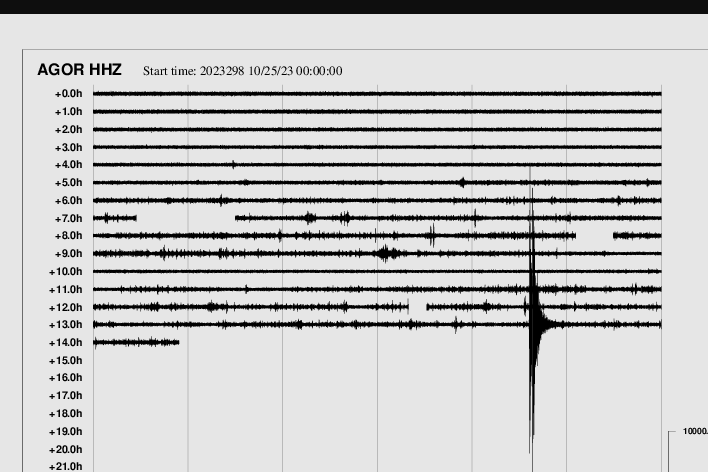Select the +3.0h hour label
Viewport: 708px width, 472px height.
click(68, 147)
